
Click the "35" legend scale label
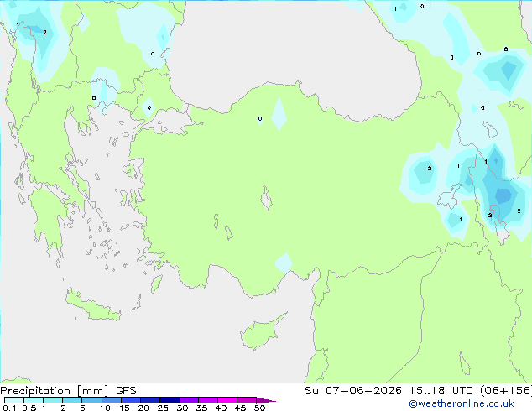click(201, 408)
